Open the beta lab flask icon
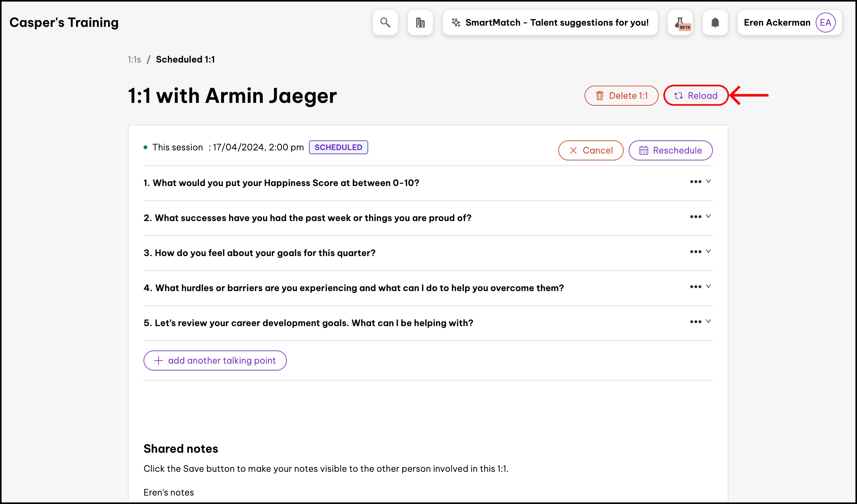Image resolution: width=857 pixels, height=504 pixels. 680,23
